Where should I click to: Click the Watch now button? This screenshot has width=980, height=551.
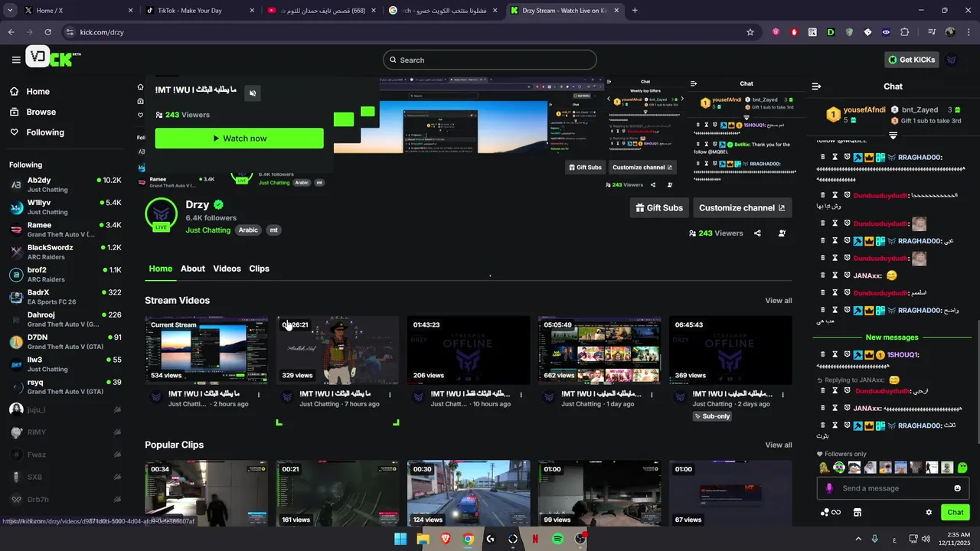239,139
